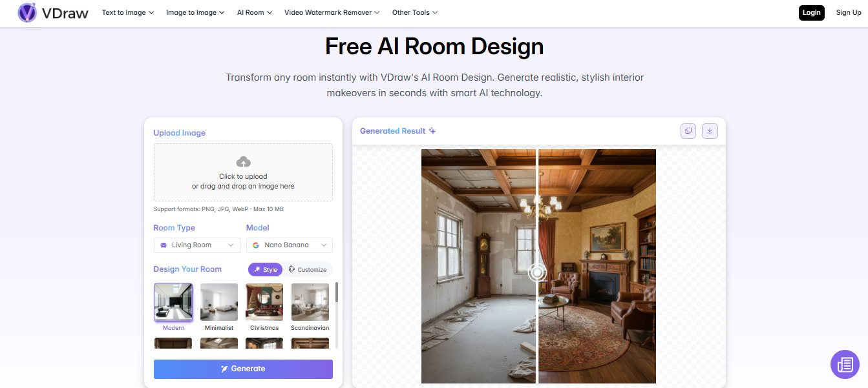Expand the Text to Image menu
Viewport: 868px width, 388px height.
point(128,12)
